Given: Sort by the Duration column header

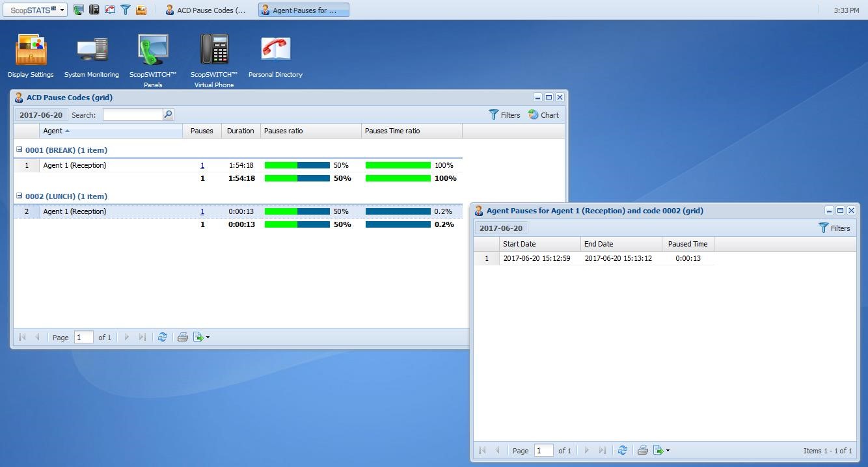Looking at the screenshot, I should pos(241,131).
